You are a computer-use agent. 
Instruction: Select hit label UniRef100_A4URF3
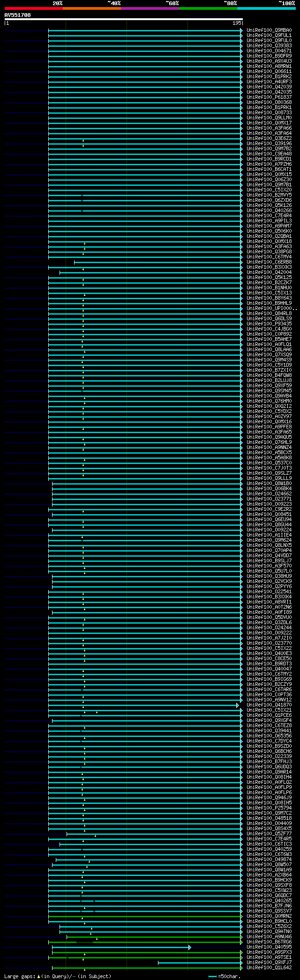point(269,81)
